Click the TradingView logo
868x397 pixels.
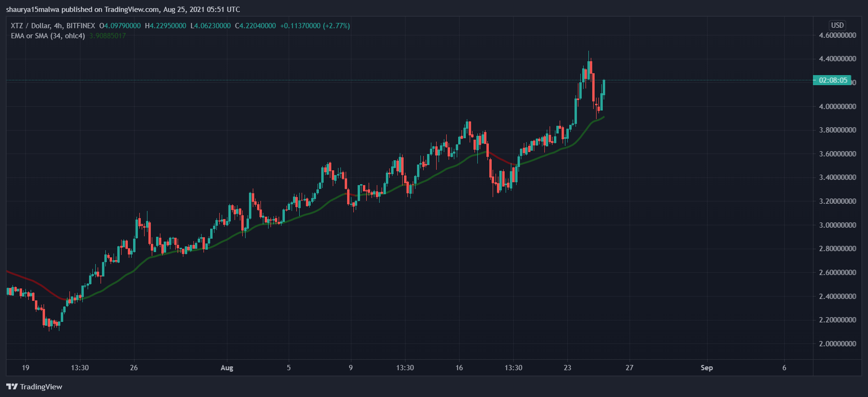tap(34, 386)
